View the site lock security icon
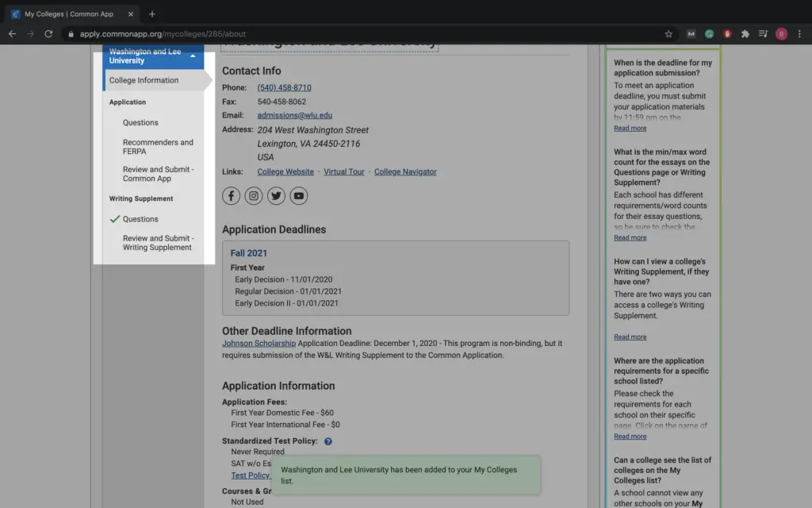Viewport: 812px width, 508px height. click(71, 33)
